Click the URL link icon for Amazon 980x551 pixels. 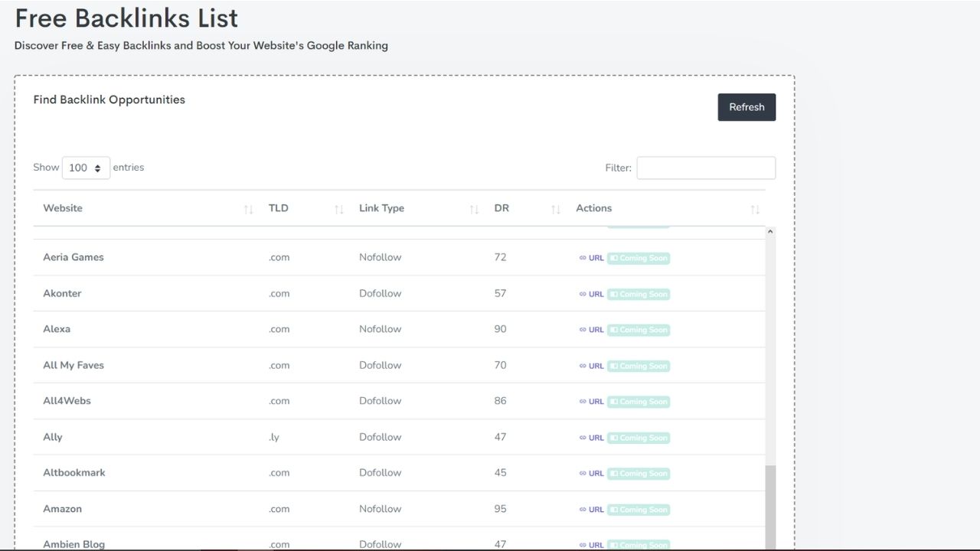(583, 510)
